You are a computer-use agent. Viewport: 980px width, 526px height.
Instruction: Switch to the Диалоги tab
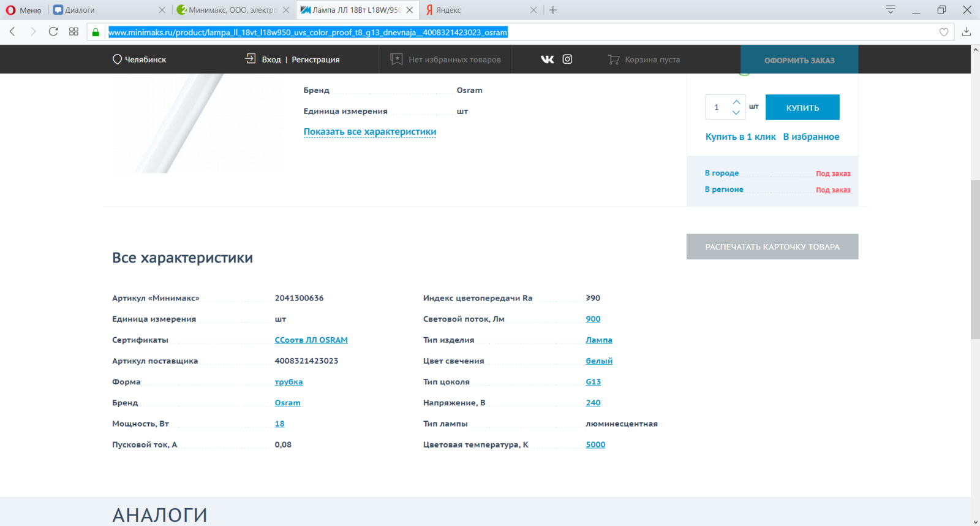coord(104,10)
